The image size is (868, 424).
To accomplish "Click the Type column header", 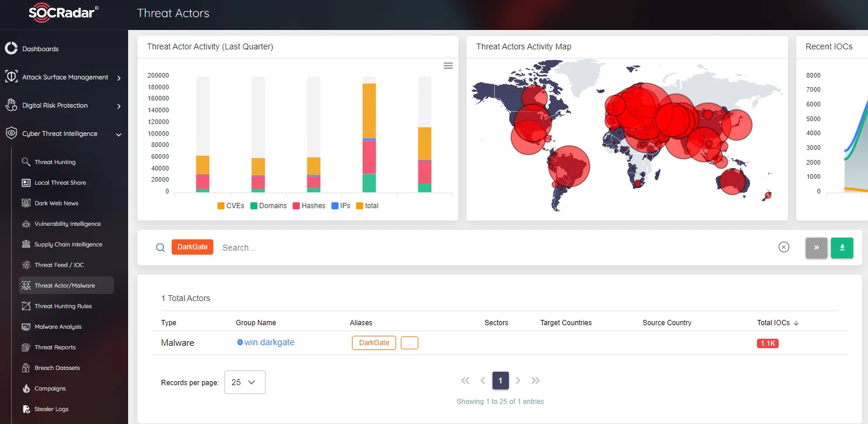I will coord(169,323).
